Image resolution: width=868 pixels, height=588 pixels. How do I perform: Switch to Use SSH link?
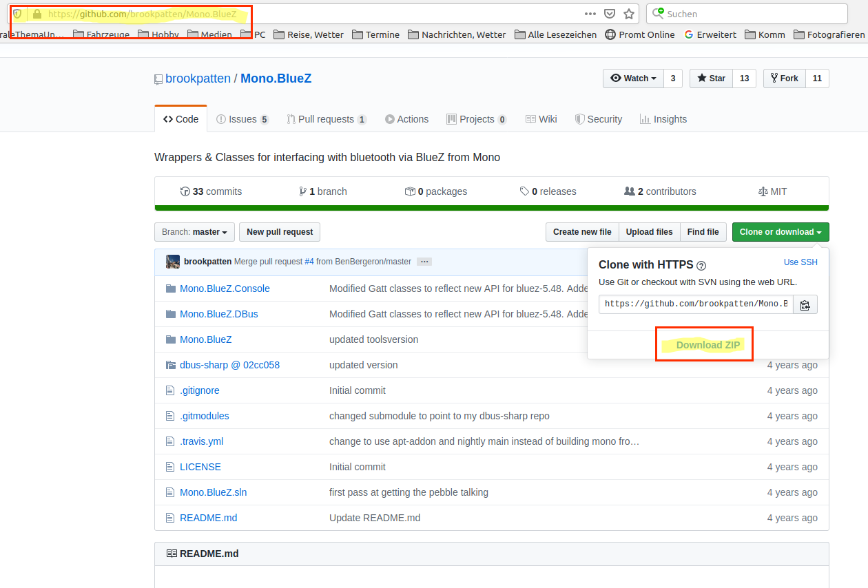(800, 262)
